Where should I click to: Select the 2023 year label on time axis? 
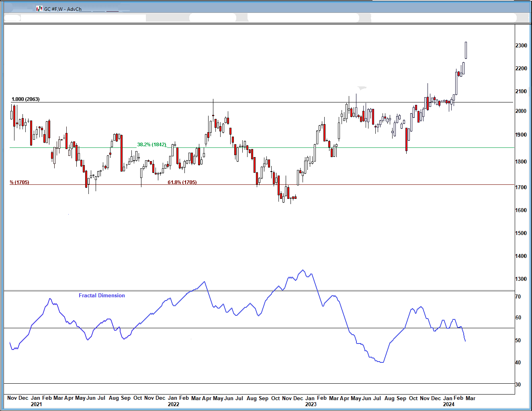tap(311, 405)
